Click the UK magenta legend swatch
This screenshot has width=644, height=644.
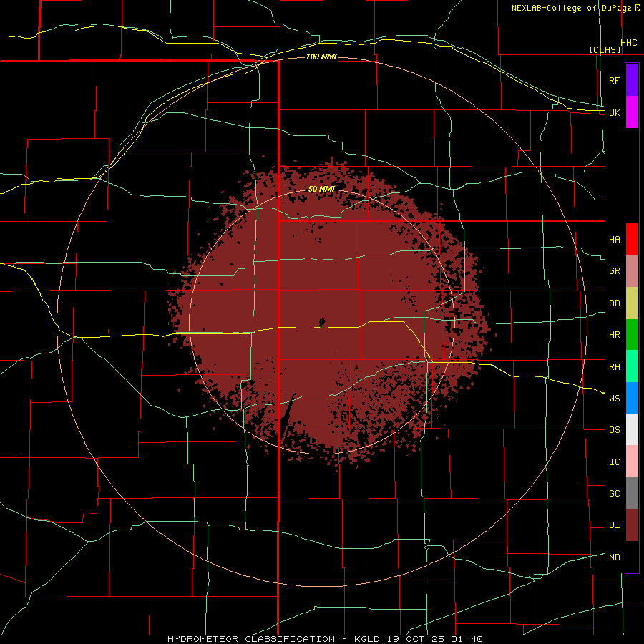632,112
